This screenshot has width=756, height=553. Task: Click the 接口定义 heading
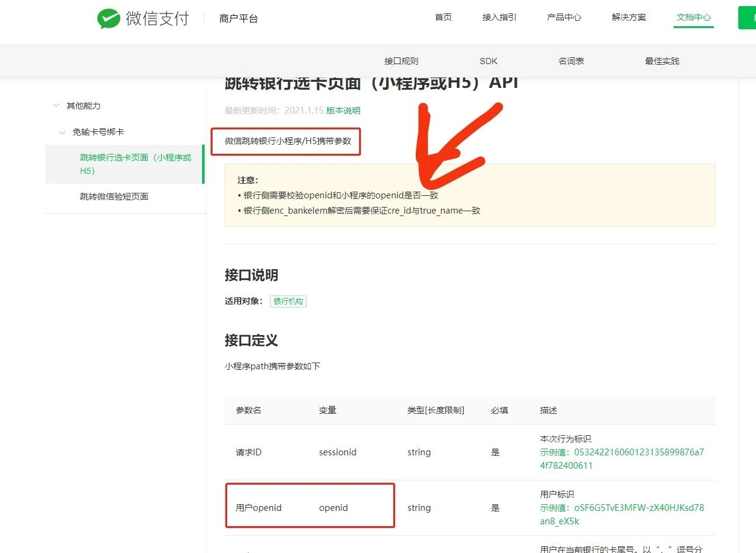(x=252, y=341)
